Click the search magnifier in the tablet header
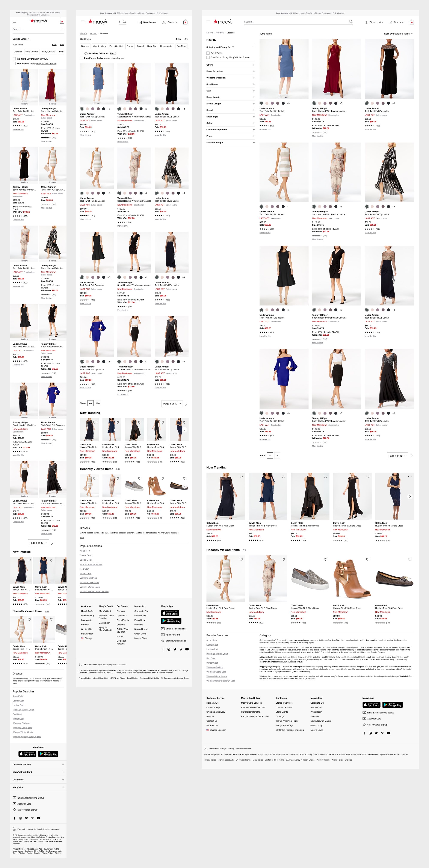429x868 pixels. [x=124, y=22]
